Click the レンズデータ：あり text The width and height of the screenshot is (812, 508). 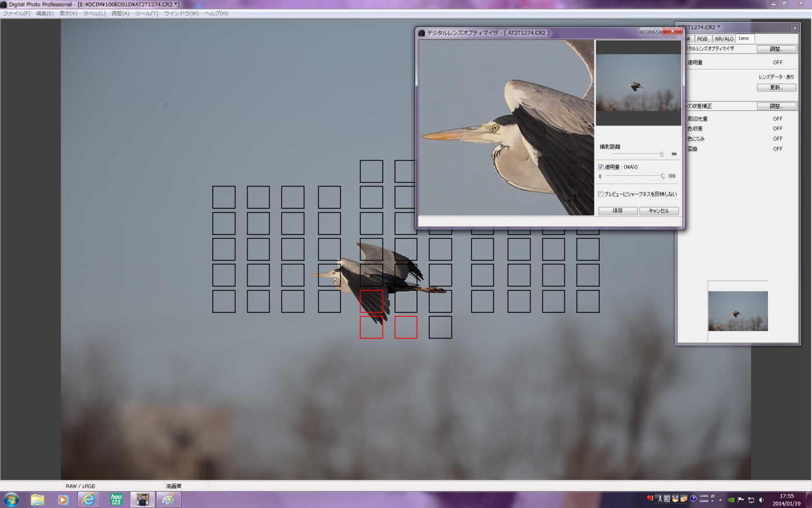[x=776, y=77]
